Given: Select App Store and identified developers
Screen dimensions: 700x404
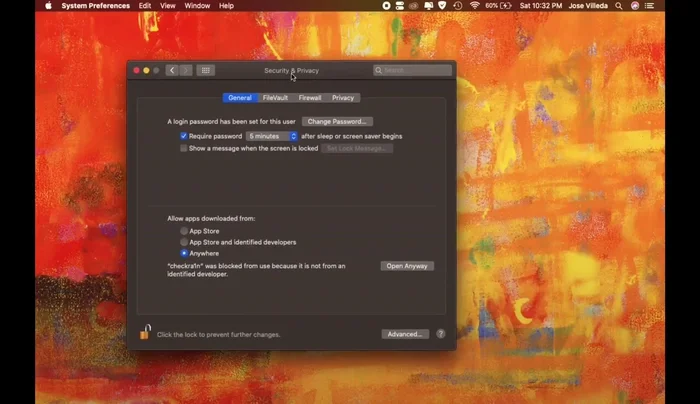Looking at the screenshot, I should (x=184, y=242).
